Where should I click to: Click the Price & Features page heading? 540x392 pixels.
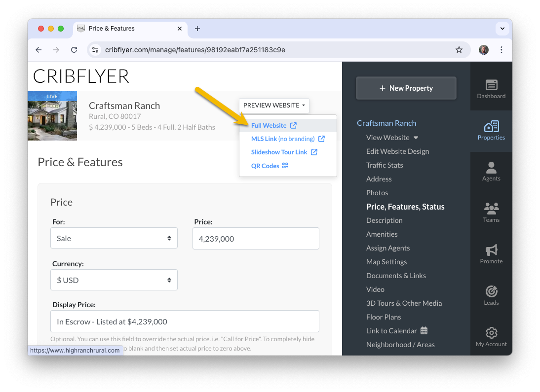coord(80,162)
